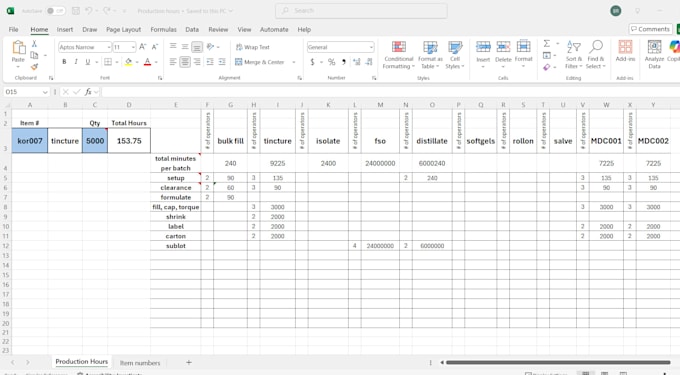Switch to the Data tab
Image resolution: width=680 pixels, height=375 pixels.
coord(192,29)
